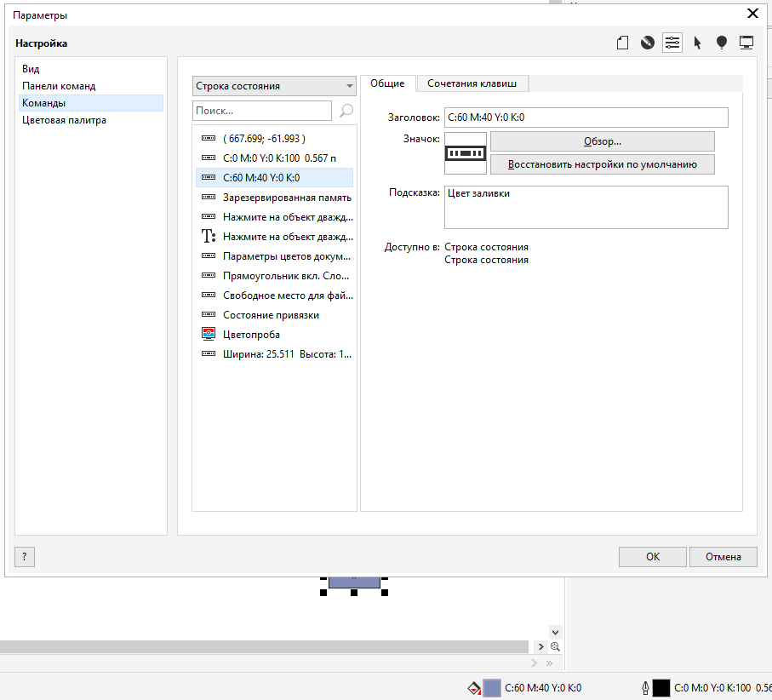The width and height of the screenshot is (772, 700).
Task: Select the Customization sliders icon
Action: coord(672,43)
